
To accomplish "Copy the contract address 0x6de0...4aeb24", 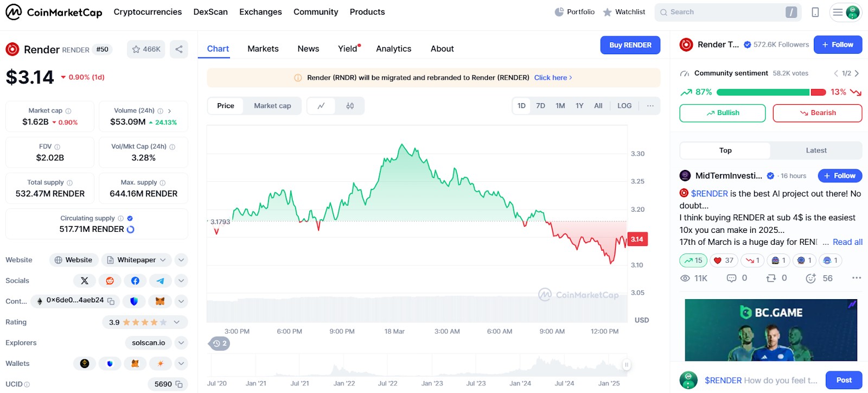I will click(x=111, y=301).
